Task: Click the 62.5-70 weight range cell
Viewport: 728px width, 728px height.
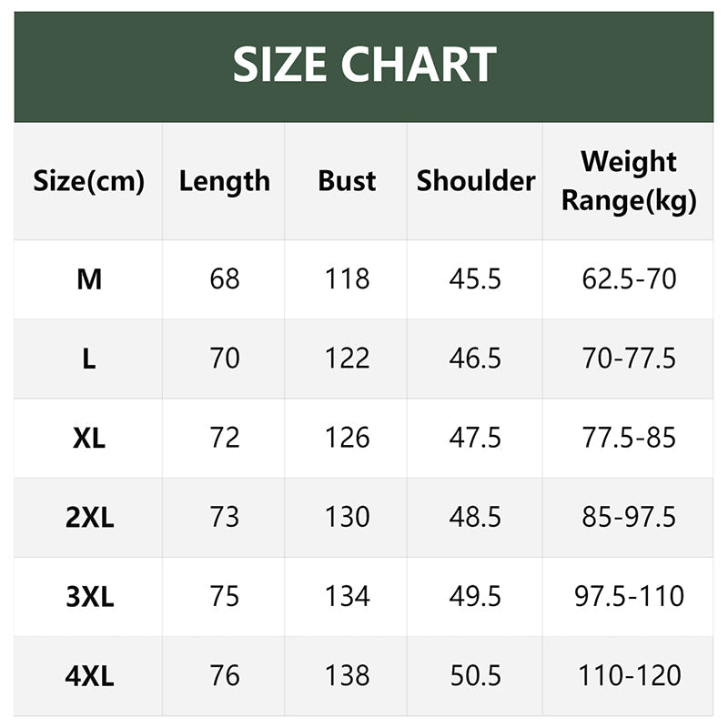Action: (x=629, y=278)
